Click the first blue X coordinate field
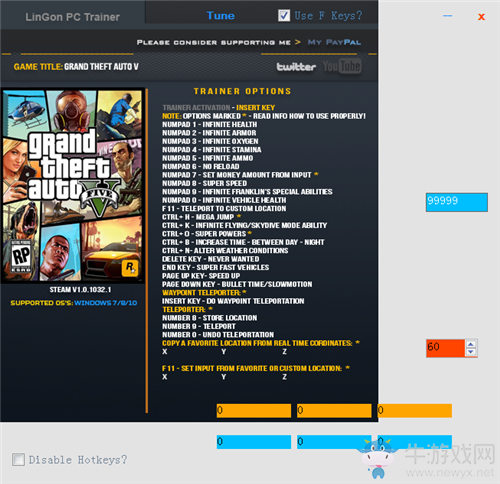Image resolution: width=500 pixels, height=484 pixels. tap(254, 442)
